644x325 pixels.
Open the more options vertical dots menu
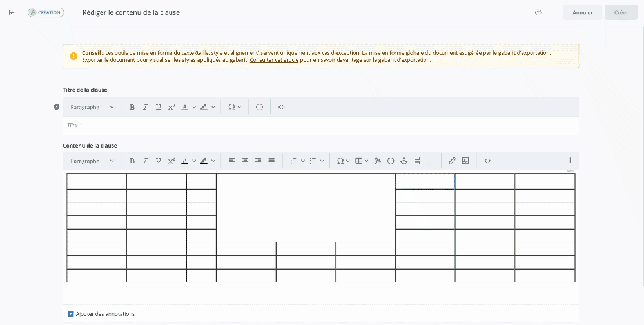coord(569,161)
